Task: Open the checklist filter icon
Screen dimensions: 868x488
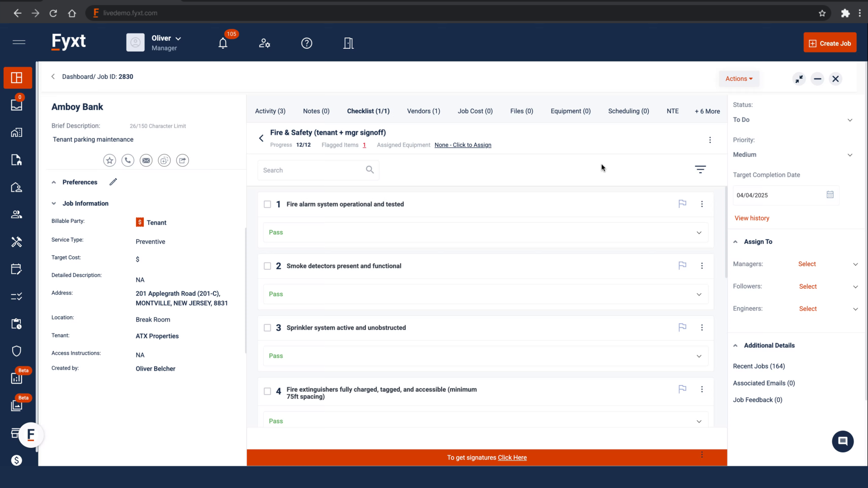Action: pyautogui.click(x=700, y=169)
